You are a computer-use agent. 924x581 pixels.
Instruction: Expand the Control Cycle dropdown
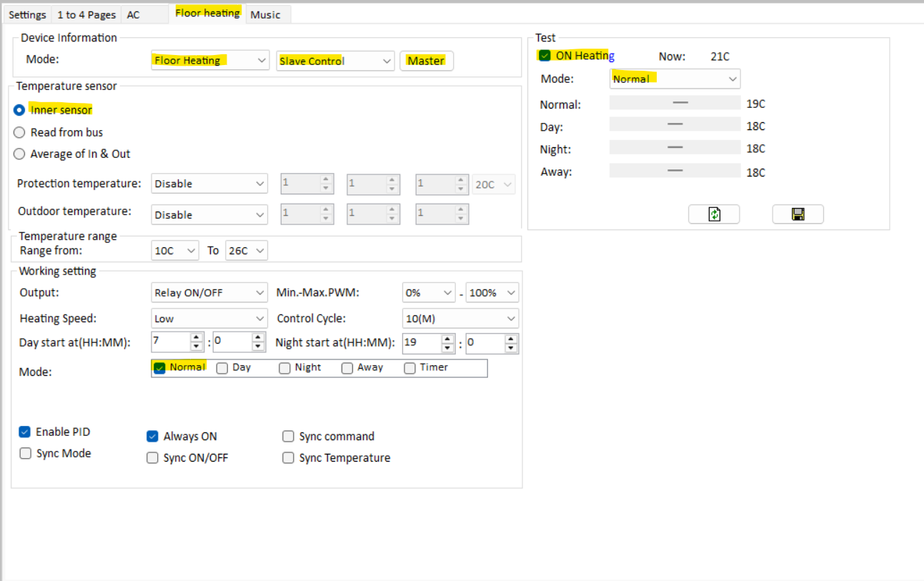460,319
